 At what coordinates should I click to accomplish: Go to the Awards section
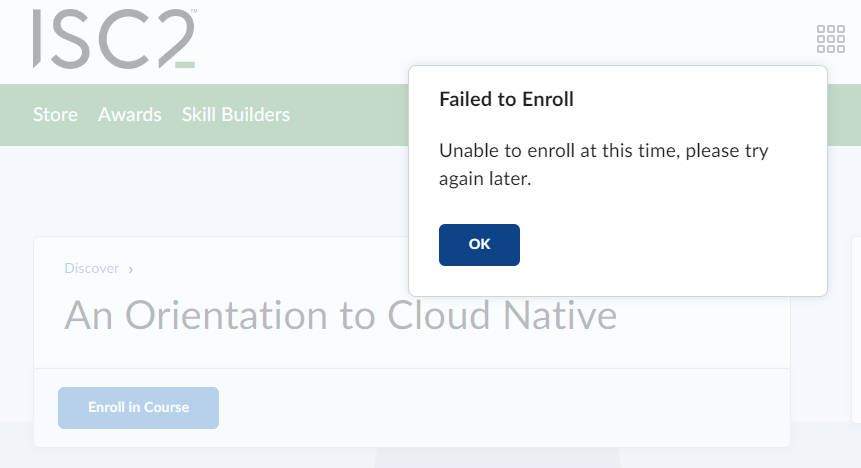[129, 114]
